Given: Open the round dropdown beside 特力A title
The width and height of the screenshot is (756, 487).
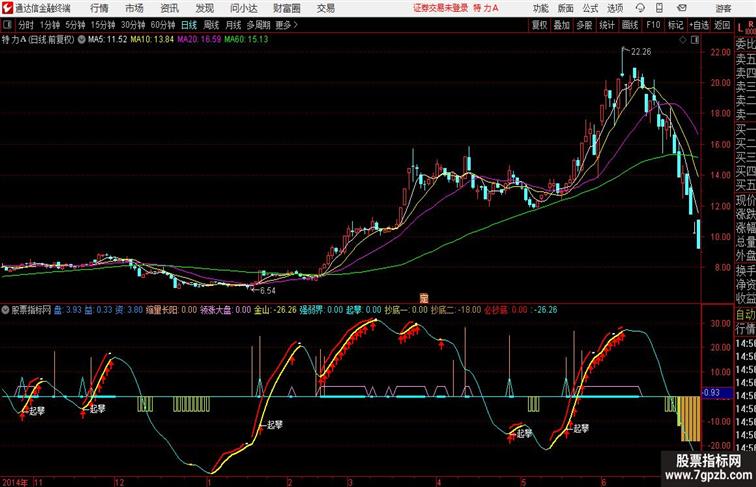Looking at the screenshot, I should [x=81, y=40].
